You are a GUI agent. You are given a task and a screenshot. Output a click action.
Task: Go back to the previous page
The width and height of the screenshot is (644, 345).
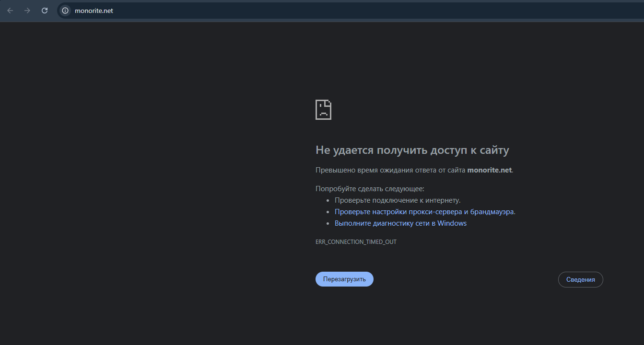10,11
